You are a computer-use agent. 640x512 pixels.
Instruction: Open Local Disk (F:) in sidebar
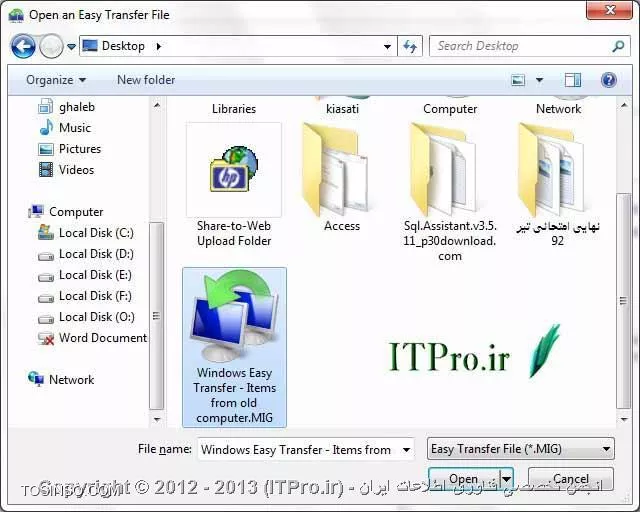coord(95,296)
